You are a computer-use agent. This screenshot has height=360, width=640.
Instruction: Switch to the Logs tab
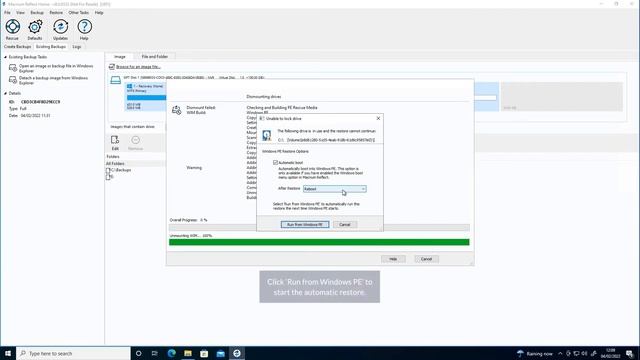(x=77, y=47)
